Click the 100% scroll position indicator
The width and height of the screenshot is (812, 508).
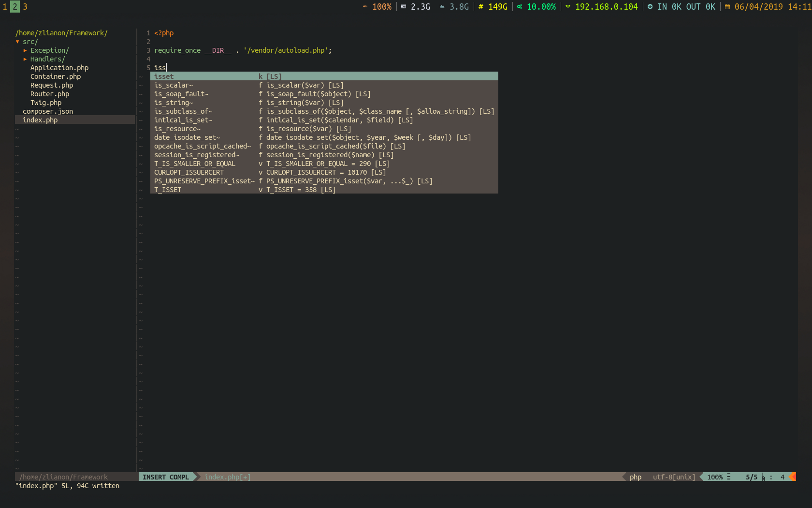tap(715, 477)
